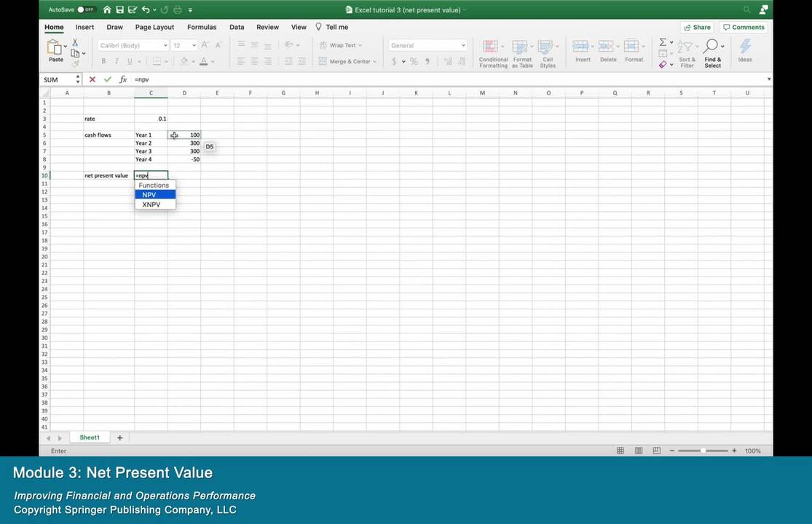Confirm formula with green checkmark
The height and width of the screenshot is (524, 812).
pyautogui.click(x=108, y=79)
